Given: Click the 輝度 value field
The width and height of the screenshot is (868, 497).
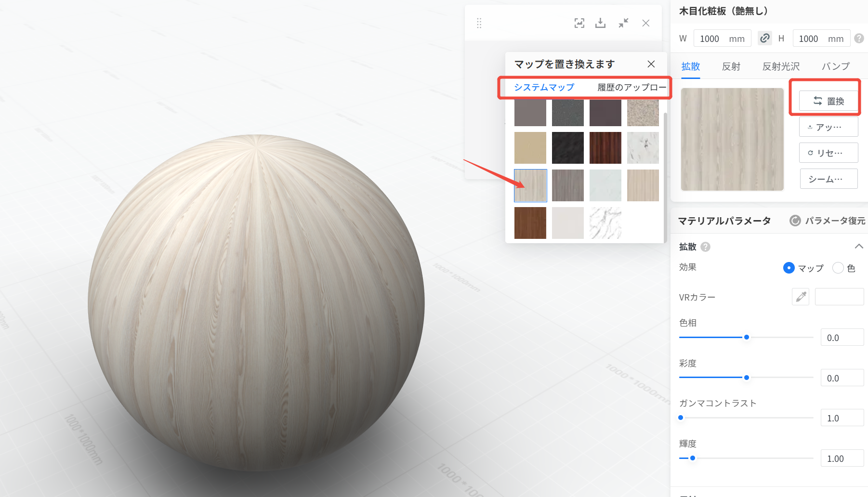Looking at the screenshot, I should tap(842, 458).
